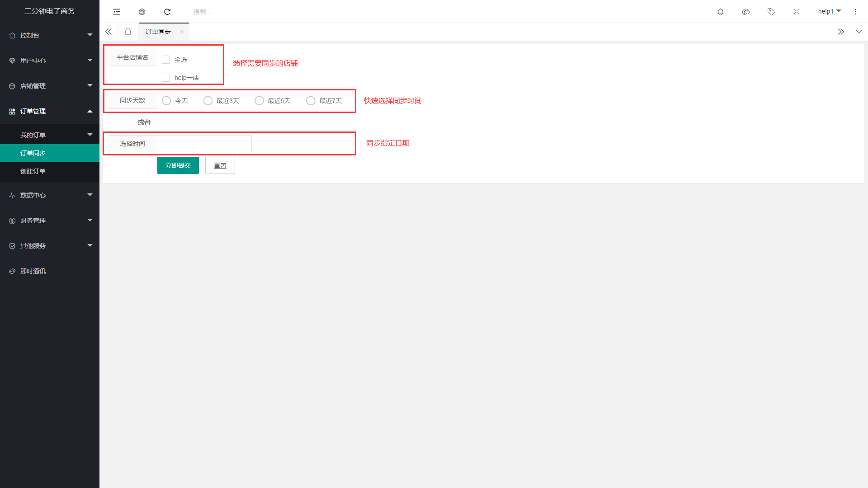Expand the 店铺管理 sidebar menu
Screen dimensions: 868x488
pos(50,86)
